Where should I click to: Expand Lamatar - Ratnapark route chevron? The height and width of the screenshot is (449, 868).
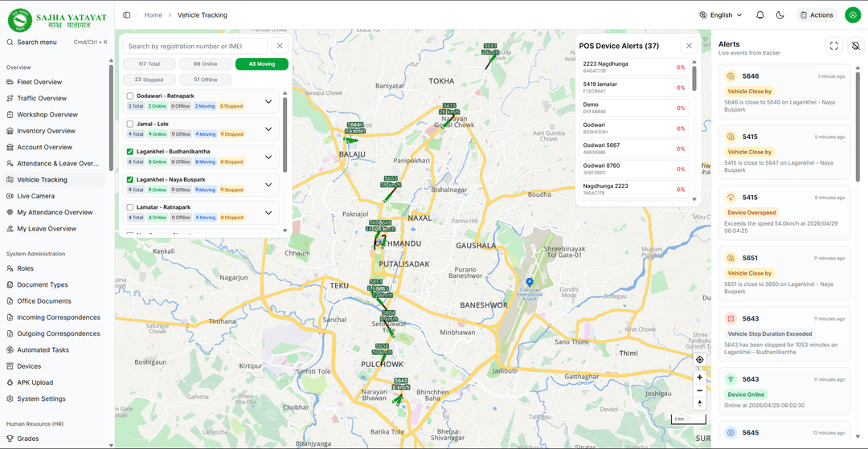click(x=268, y=212)
